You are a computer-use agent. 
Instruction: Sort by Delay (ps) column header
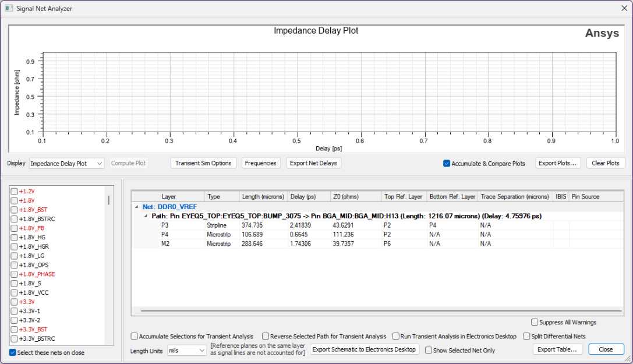tap(309, 196)
